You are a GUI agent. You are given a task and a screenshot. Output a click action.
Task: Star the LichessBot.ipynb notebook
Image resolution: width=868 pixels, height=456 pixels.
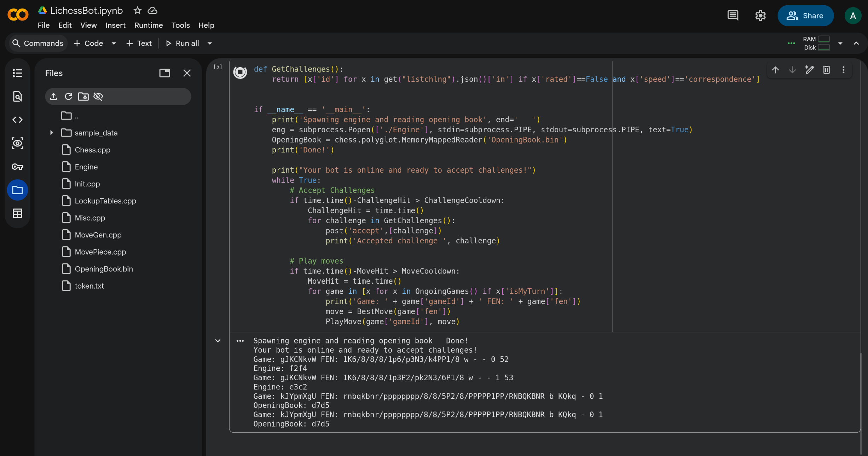pos(137,11)
